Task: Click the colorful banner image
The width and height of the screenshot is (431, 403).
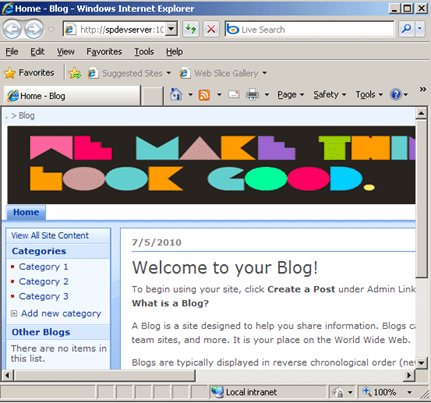Action: coord(211,165)
